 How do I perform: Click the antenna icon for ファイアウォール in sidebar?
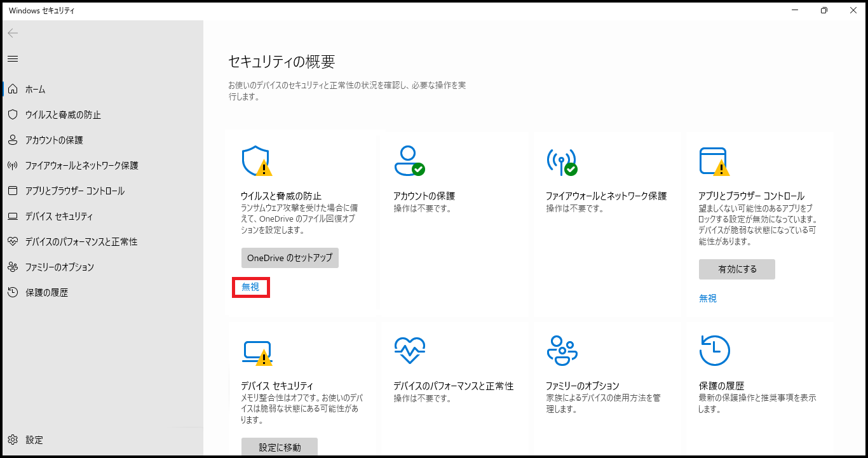[12, 165]
